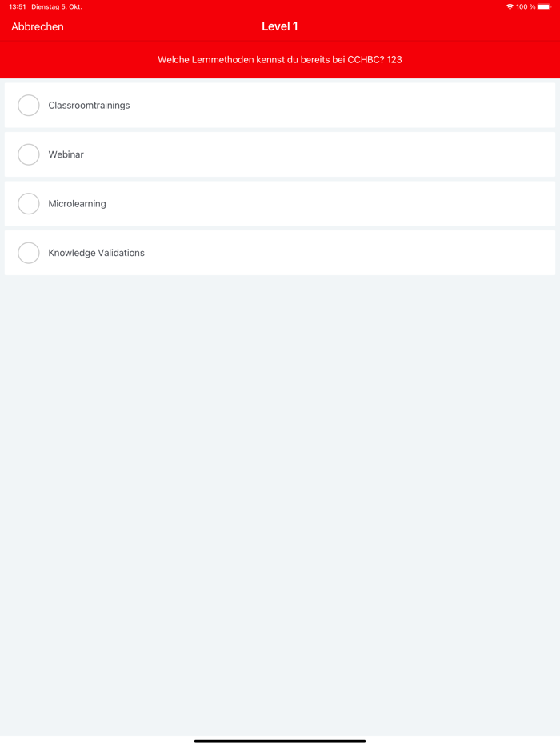This screenshot has height=747, width=560.
Task: Mark the Microlearning radio circle
Action: click(x=29, y=204)
